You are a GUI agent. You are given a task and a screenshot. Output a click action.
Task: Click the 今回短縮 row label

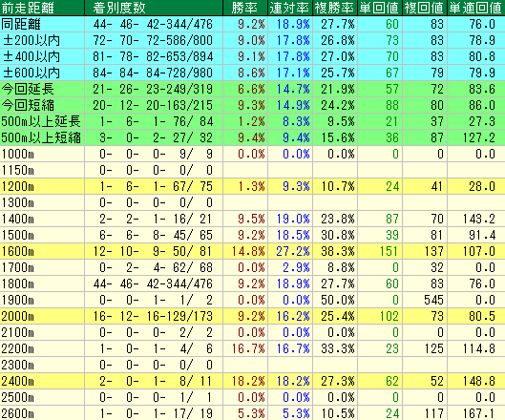pyautogui.click(x=28, y=105)
